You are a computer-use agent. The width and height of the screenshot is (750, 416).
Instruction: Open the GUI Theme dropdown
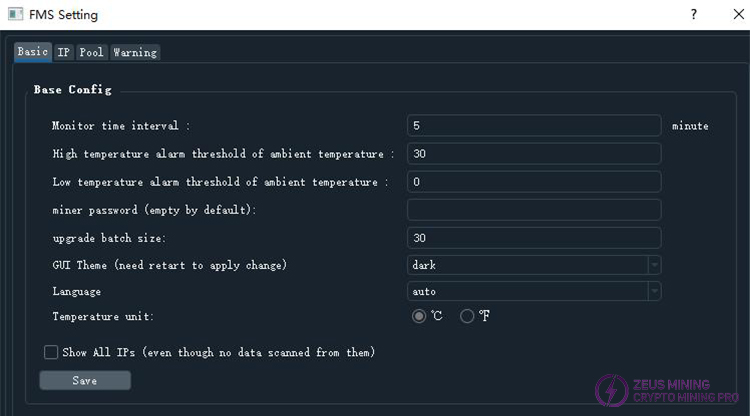pyautogui.click(x=534, y=265)
